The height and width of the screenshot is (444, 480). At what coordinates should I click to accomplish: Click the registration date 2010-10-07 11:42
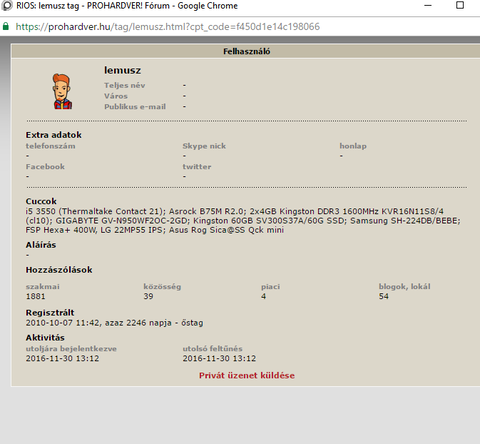point(63,323)
